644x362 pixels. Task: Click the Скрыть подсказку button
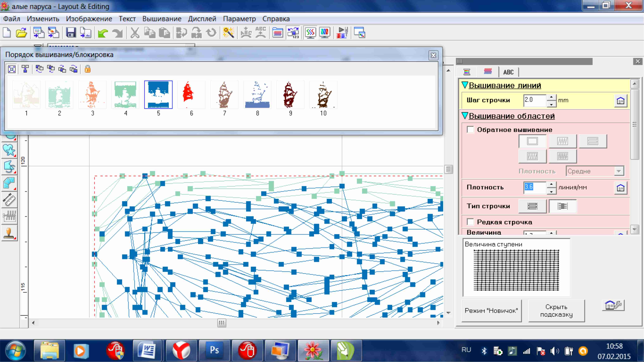pos(556,310)
